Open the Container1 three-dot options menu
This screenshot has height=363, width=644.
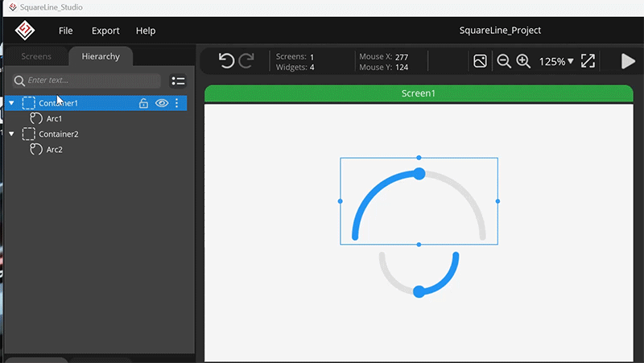(x=177, y=103)
